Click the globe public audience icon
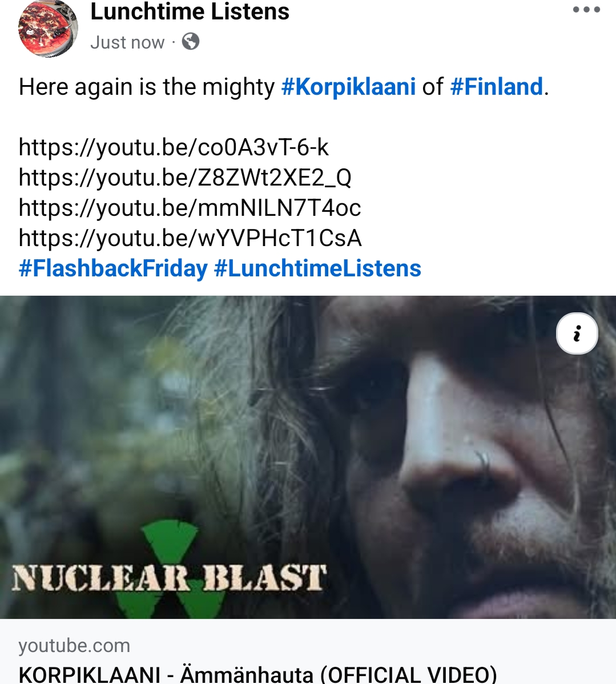The height and width of the screenshot is (684, 616). point(191,42)
